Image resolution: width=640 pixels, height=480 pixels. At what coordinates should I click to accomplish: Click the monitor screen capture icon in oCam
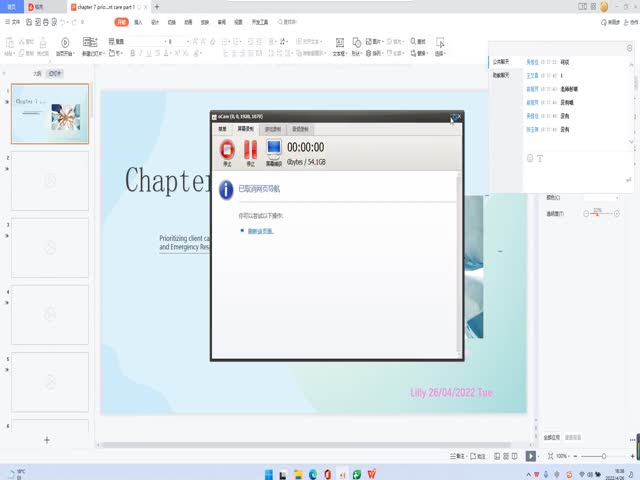[x=274, y=150]
